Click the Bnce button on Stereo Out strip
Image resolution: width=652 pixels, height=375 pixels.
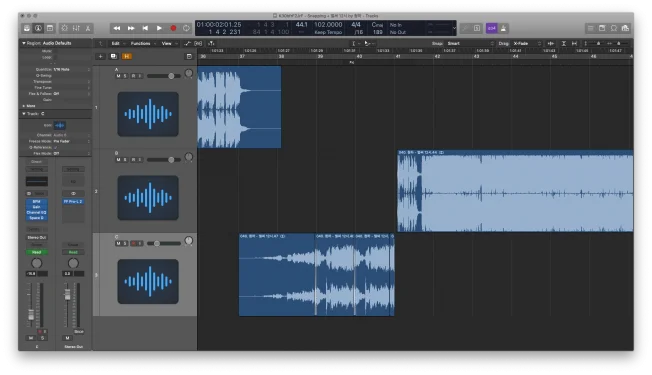click(79, 332)
